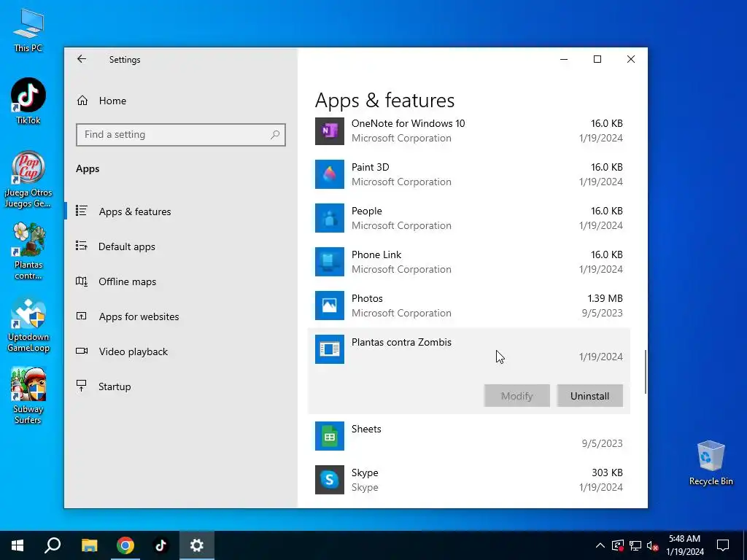
Task: Click the Paint 3D app name
Action: (x=370, y=167)
